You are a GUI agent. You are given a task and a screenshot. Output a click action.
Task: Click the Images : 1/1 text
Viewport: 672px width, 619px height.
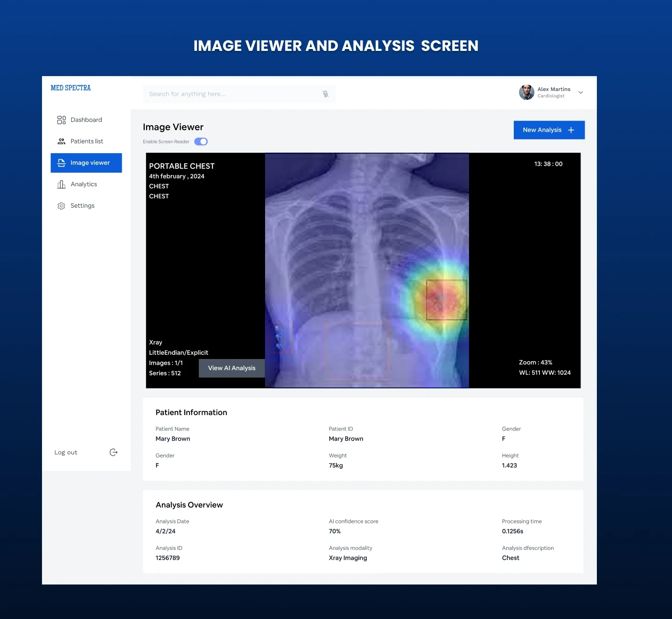tap(166, 363)
